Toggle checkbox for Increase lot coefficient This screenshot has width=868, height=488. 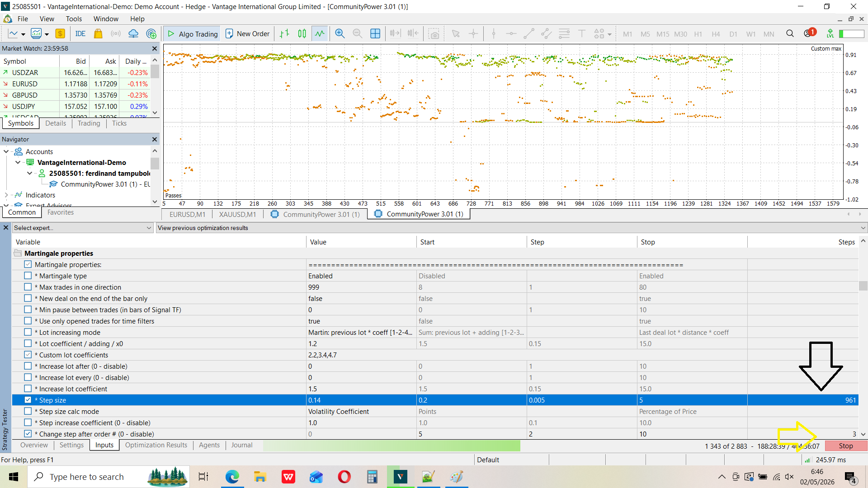click(28, 389)
